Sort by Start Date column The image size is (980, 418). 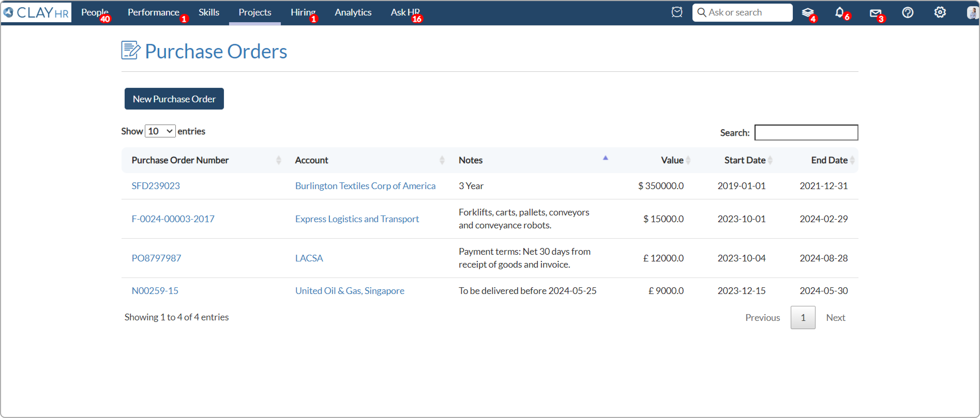click(735, 160)
